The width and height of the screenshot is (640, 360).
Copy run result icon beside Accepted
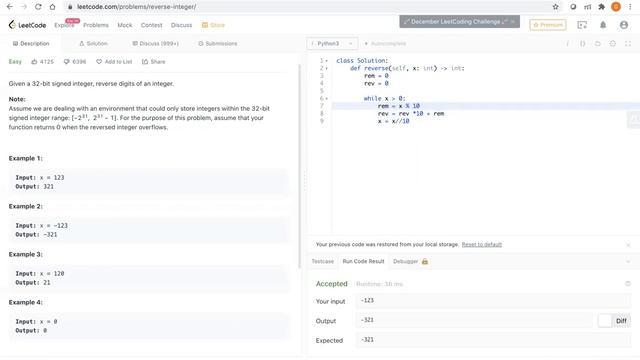[x=628, y=284]
